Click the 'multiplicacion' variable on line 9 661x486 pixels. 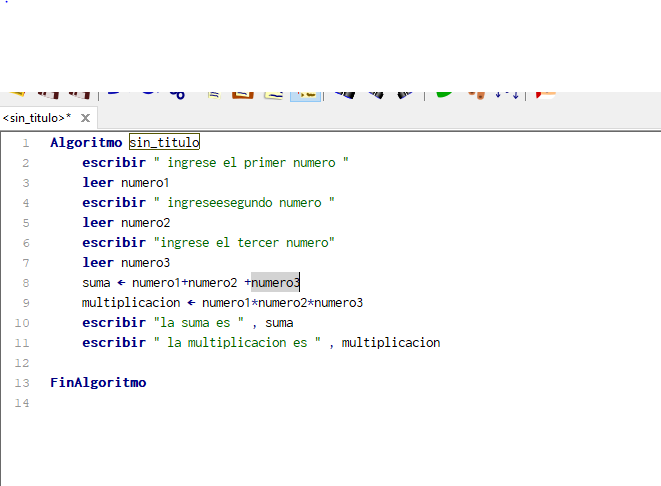point(131,303)
